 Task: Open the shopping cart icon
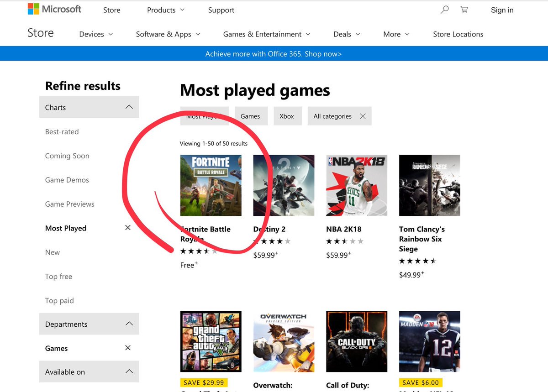(464, 10)
